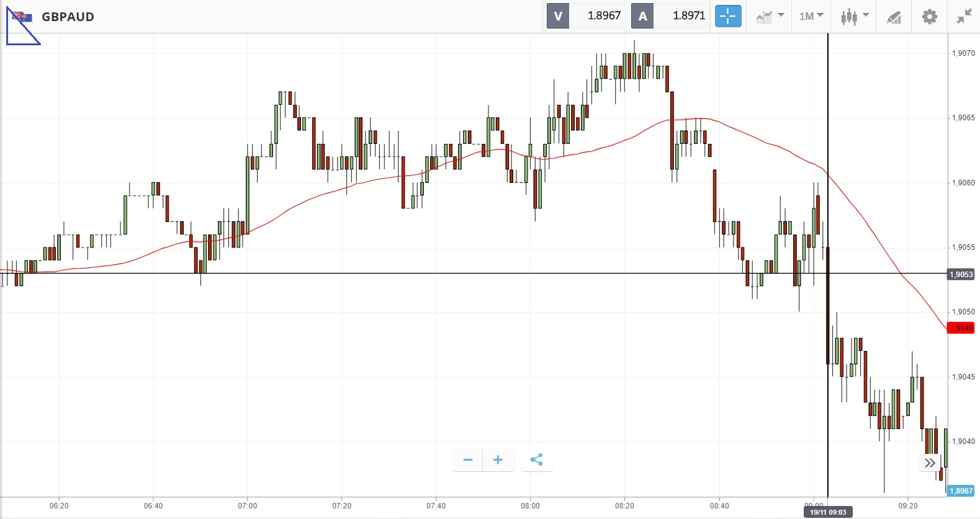This screenshot has width=980, height=519.
Task: Open the indicators dropdown
Action: point(770,17)
